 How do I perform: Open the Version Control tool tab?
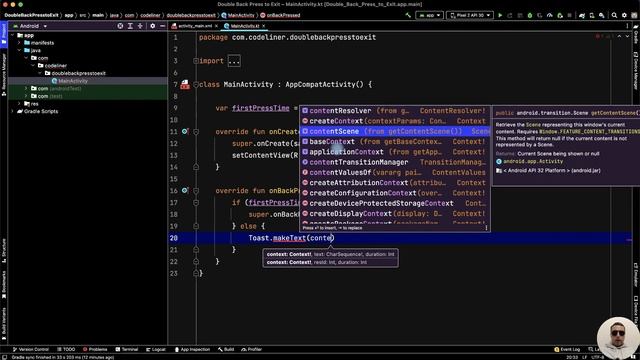(31, 349)
